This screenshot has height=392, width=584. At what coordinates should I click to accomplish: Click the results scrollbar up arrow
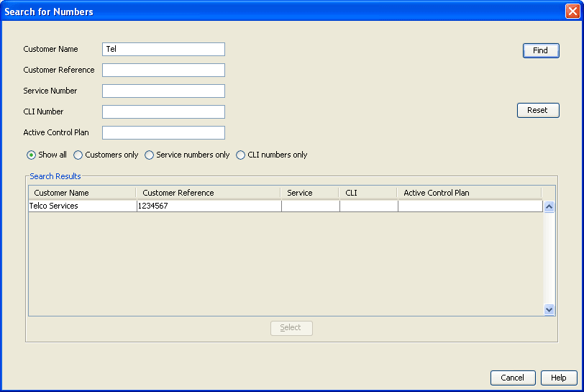(549, 207)
